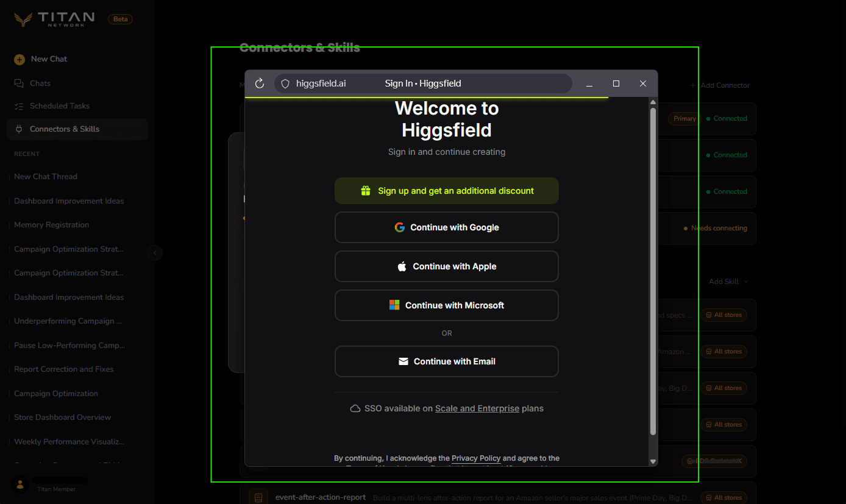The image size is (846, 504).
Task: Continue with Microsoft sign-in
Action: 447,305
